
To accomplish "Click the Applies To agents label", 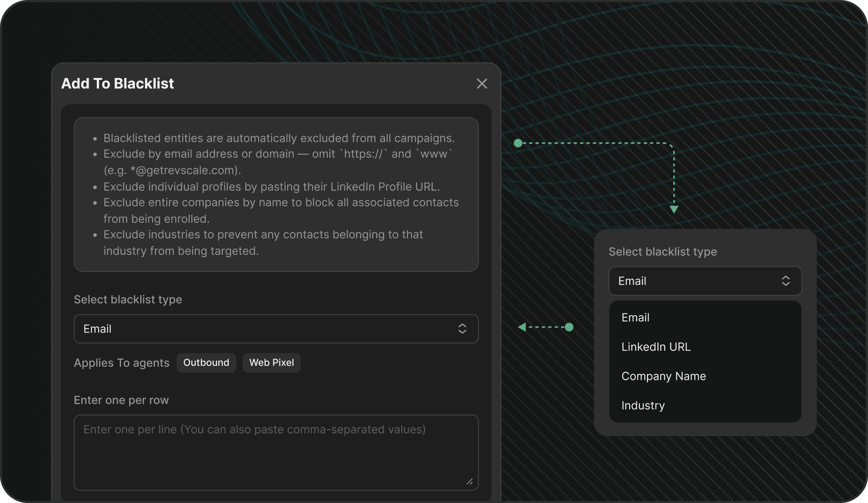I will pos(122,363).
